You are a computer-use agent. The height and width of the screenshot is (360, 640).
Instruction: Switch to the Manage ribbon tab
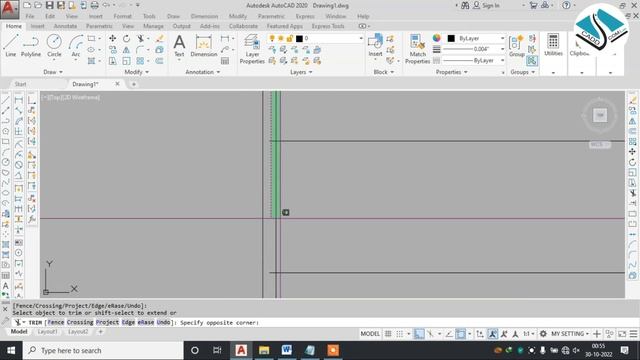pyautogui.click(x=153, y=26)
